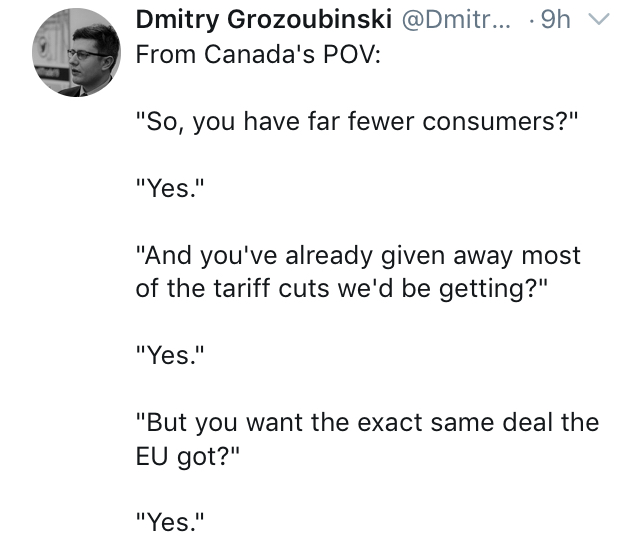Image resolution: width=640 pixels, height=557 pixels.
Task: Click the surname Grozoubinski in the header
Action: (309, 19)
